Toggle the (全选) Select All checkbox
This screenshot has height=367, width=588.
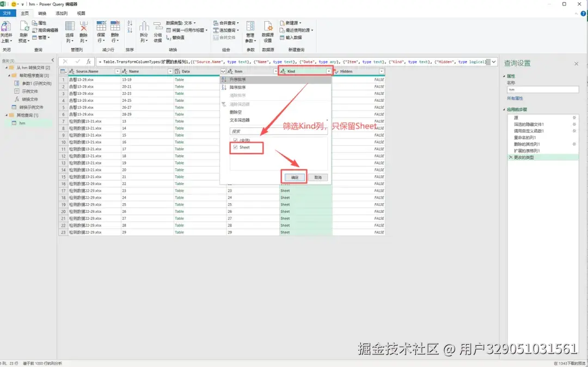(236, 140)
